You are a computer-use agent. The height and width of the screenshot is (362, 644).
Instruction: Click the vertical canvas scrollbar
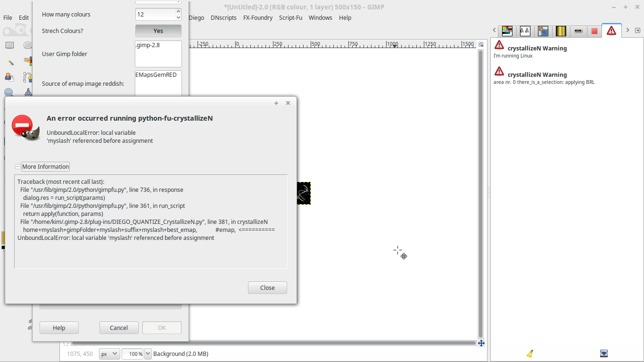pos(481,193)
